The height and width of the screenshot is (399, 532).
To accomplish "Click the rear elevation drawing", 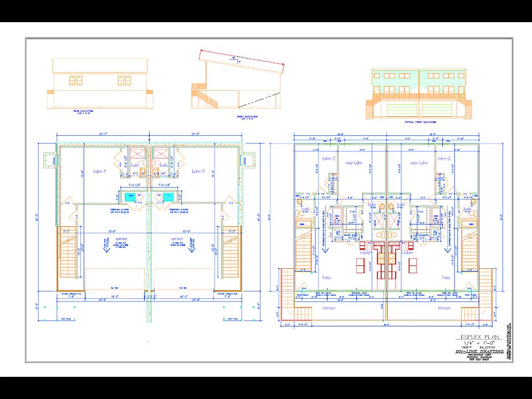I will tap(100, 83).
